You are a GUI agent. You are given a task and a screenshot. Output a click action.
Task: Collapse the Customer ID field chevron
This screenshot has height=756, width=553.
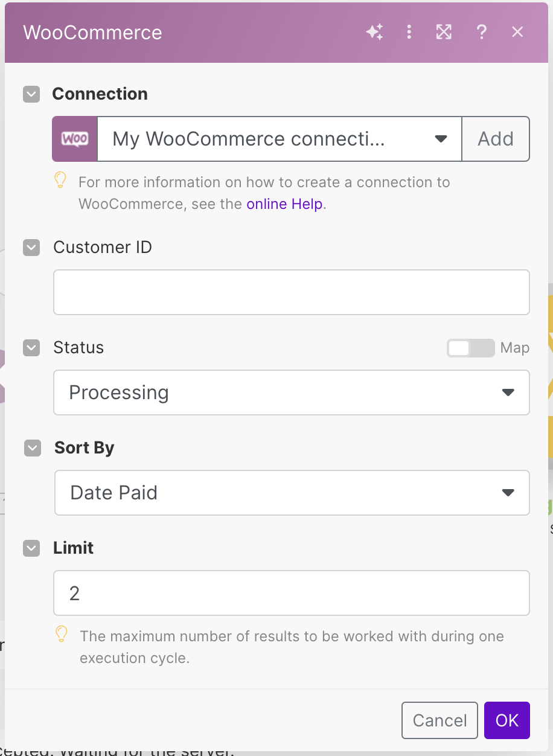31,248
